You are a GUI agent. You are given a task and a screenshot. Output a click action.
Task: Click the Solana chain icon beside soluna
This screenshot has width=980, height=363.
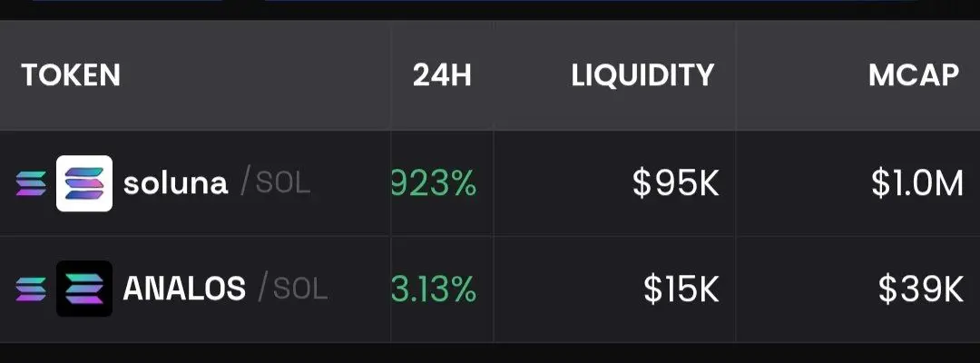(x=31, y=183)
